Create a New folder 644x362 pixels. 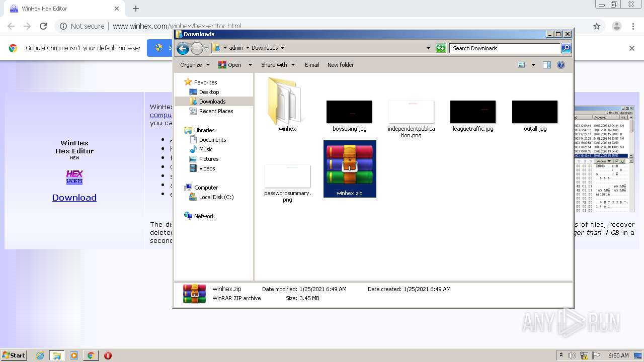341,65
